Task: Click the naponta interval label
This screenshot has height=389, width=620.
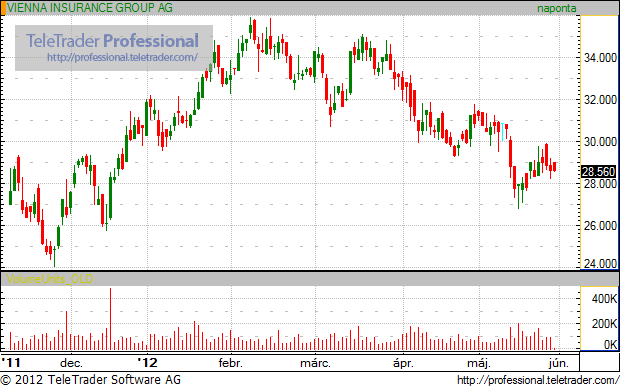Action: [x=556, y=8]
